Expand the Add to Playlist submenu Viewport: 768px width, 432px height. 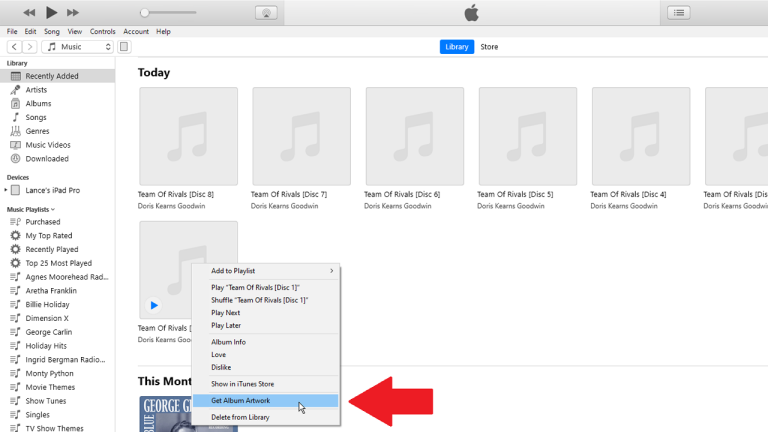pos(266,271)
